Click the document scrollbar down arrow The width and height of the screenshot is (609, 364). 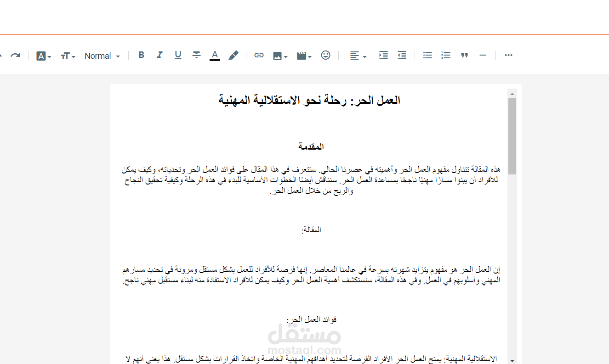512,360
